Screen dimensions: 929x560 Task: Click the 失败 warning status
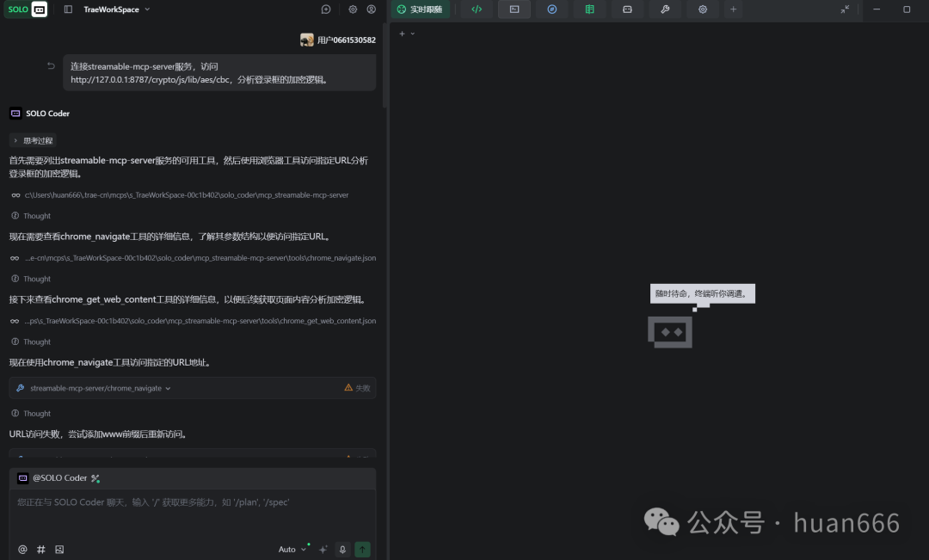pyautogui.click(x=357, y=388)
